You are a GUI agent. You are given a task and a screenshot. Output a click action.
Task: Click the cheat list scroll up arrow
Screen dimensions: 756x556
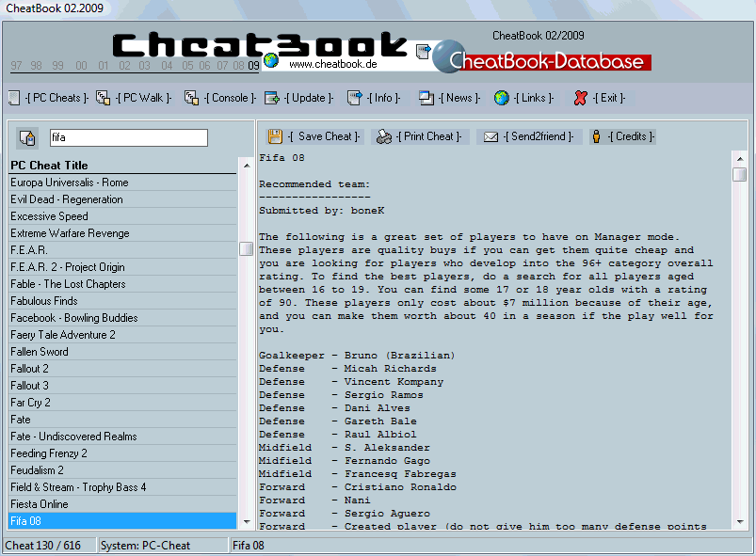point(247,166)
